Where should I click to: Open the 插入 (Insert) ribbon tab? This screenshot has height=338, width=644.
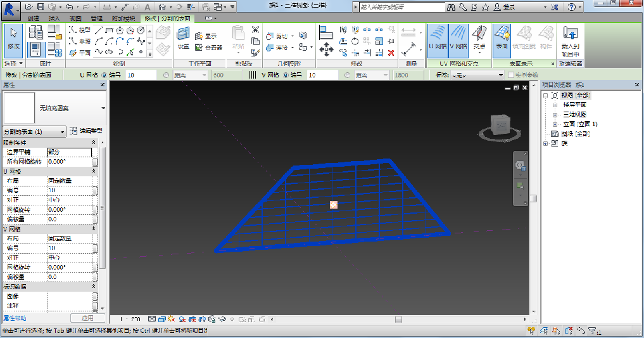point(54,18)
